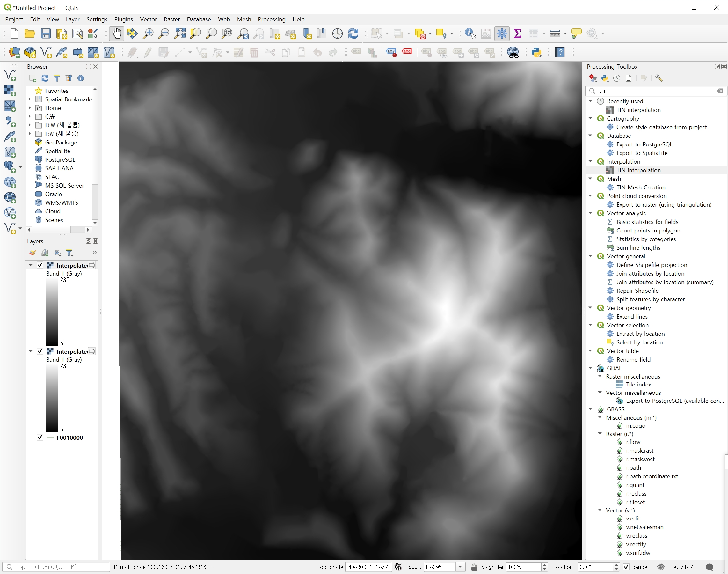Image resolution: width=728 pixels, height=574 pixels.
Task: Open Data Source Manager icon
Action: click(14, 52)
